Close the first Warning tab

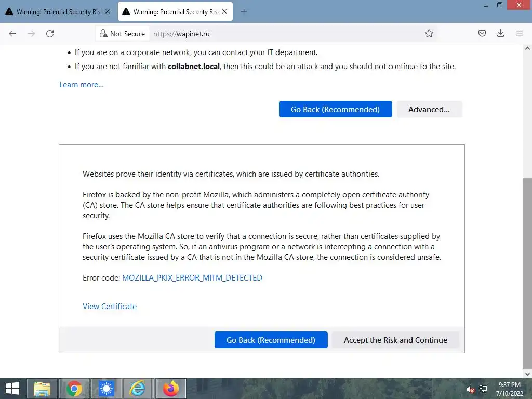[x=108, y=11]
